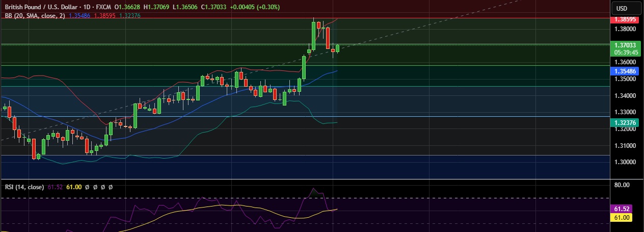Click the 05:39:45 bar countdown timer

point(626,52)
